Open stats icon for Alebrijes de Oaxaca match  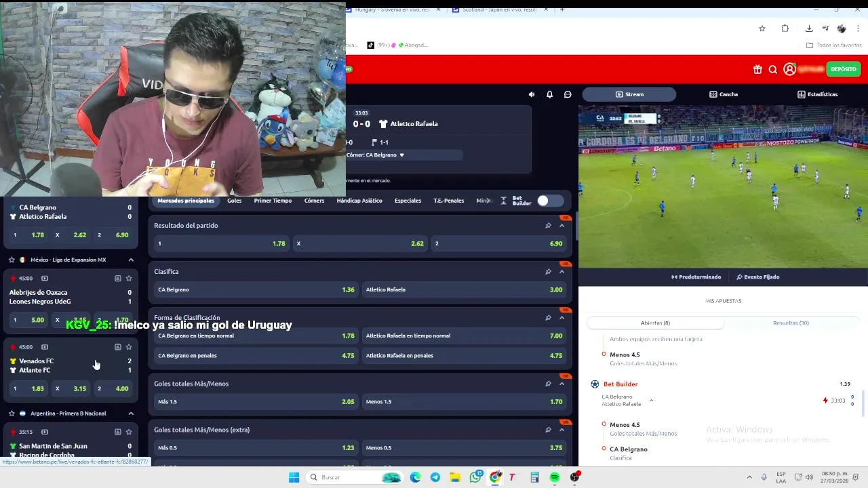coord(117,279)
